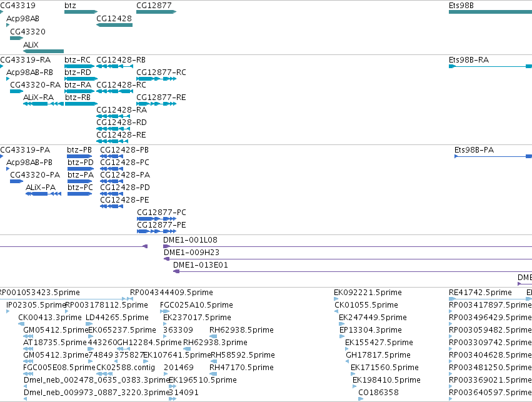This screenshot has height=402, width=532.
Task: Select the btz gene bar
Action: pos(81,12)
